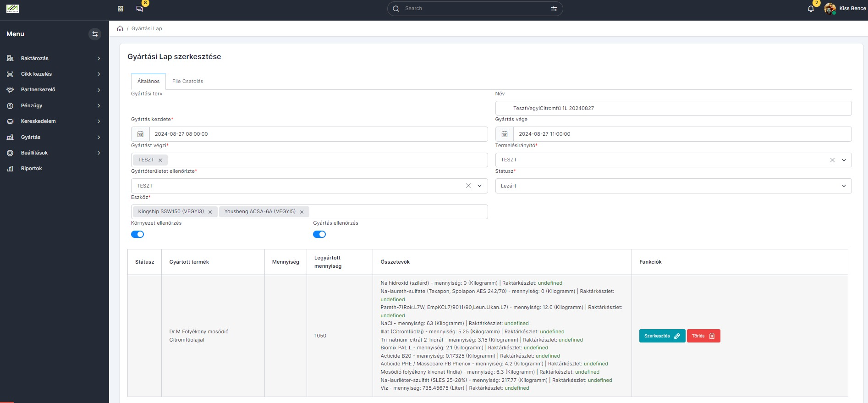
Task: Collapse the sidebar menu toggle
Action: [95, 34]
